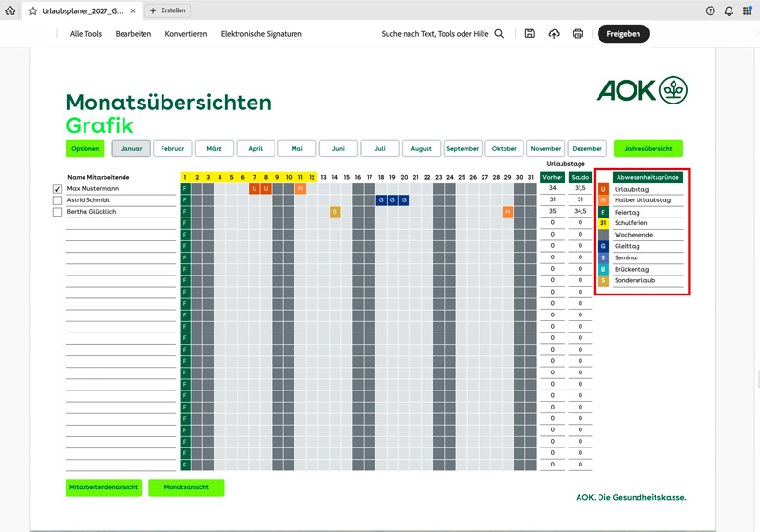Screen dimensions: 760x532
Task: Open the notifications bell icon
Action: (729, 10)
